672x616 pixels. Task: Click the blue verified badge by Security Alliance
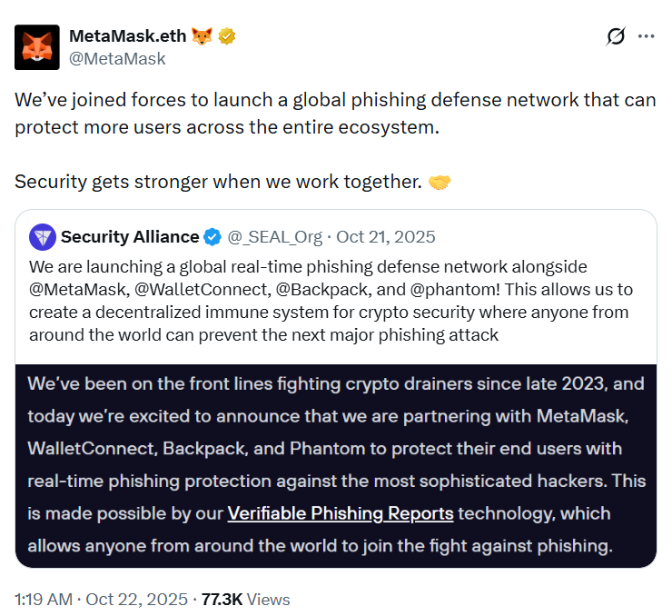pyautogui.click(x=212, y=237)
